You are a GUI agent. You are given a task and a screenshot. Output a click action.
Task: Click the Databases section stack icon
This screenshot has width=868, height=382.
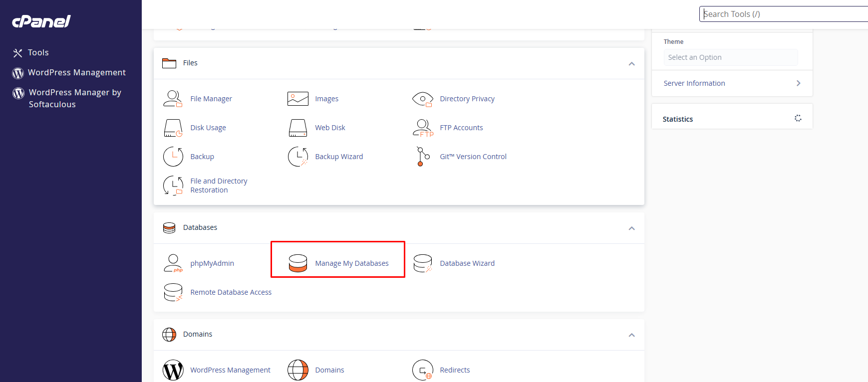(169, 228)
